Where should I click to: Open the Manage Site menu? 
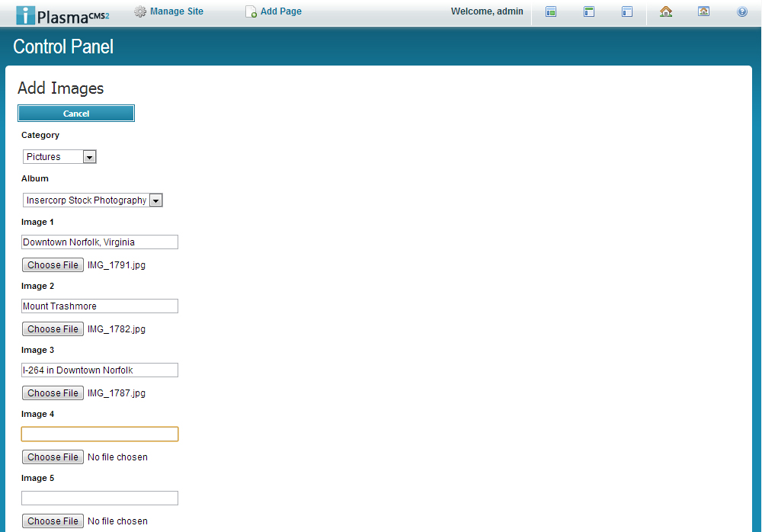click(177, 11)
